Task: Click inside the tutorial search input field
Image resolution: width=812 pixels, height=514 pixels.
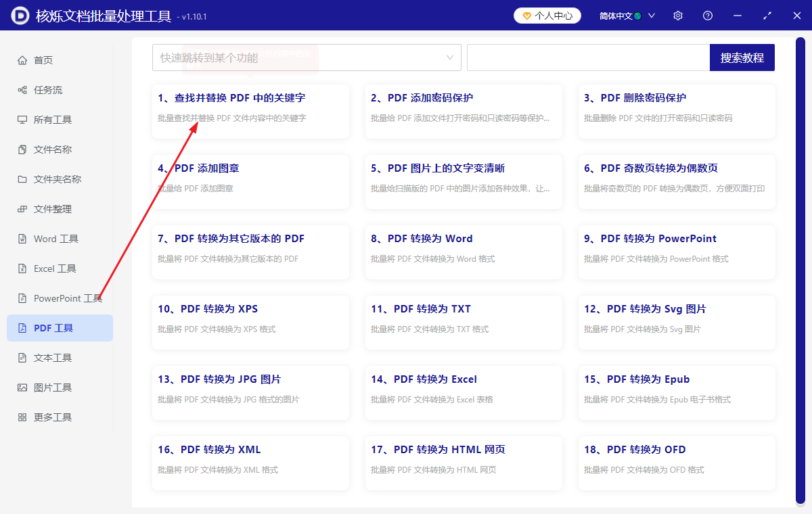Action: click(x=585, y=57)
